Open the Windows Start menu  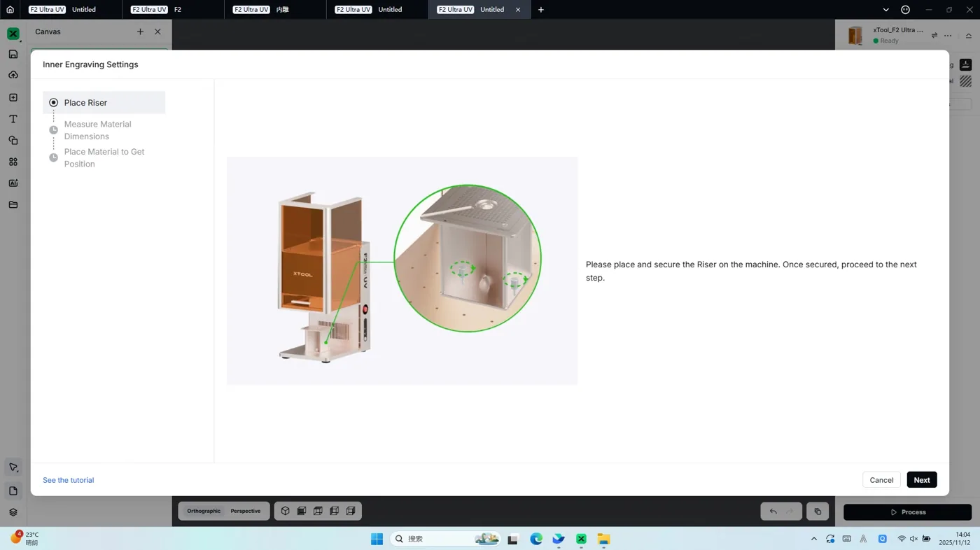coord(377,539)
